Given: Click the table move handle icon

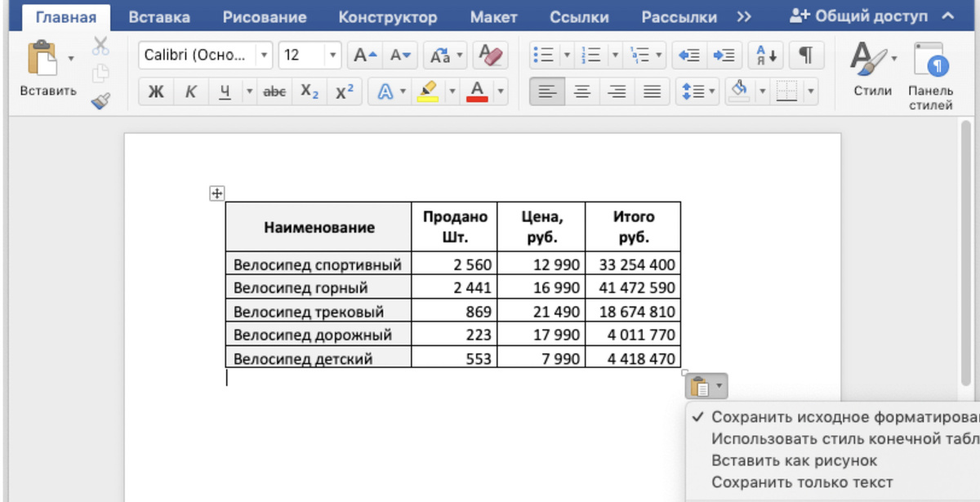Looking at the screenshot, I should click(216, 193).
